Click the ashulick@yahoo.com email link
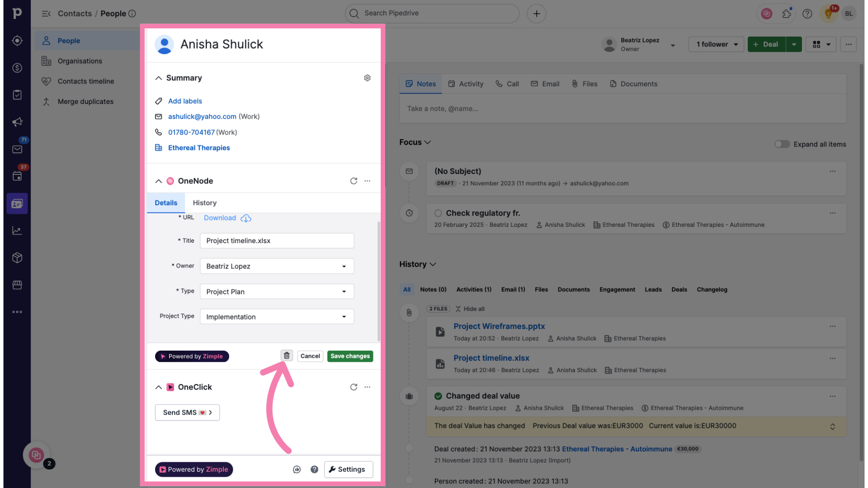868x488 pixels. (x=202, y=116)
